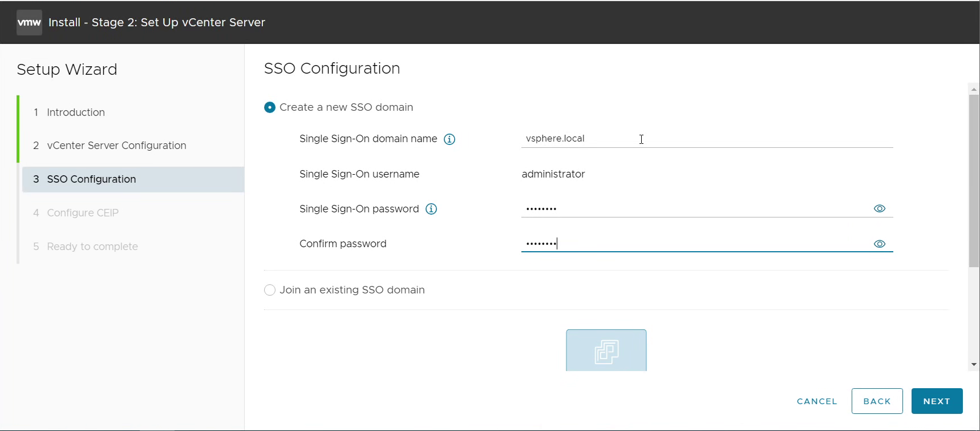Click the scrollbar down arrow
980x431 pixels.
click(974, 365)
